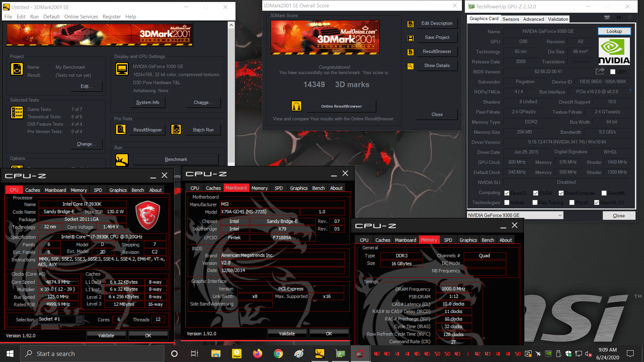Switch to the Validation tab in GPU-Z
The width and height of the screenshot is (644, 362).
[558, 19]
